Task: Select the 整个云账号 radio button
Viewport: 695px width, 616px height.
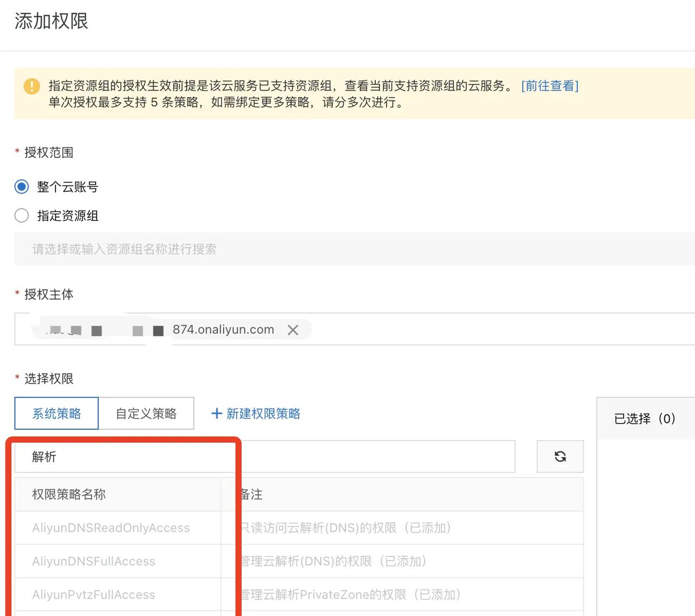Action: [x=21, y=186]
